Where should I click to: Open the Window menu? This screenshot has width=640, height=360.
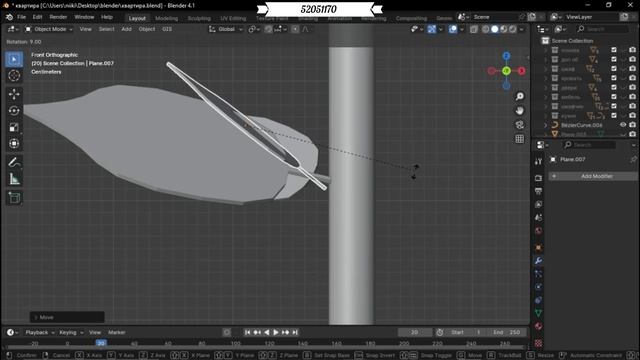point(84,17)
